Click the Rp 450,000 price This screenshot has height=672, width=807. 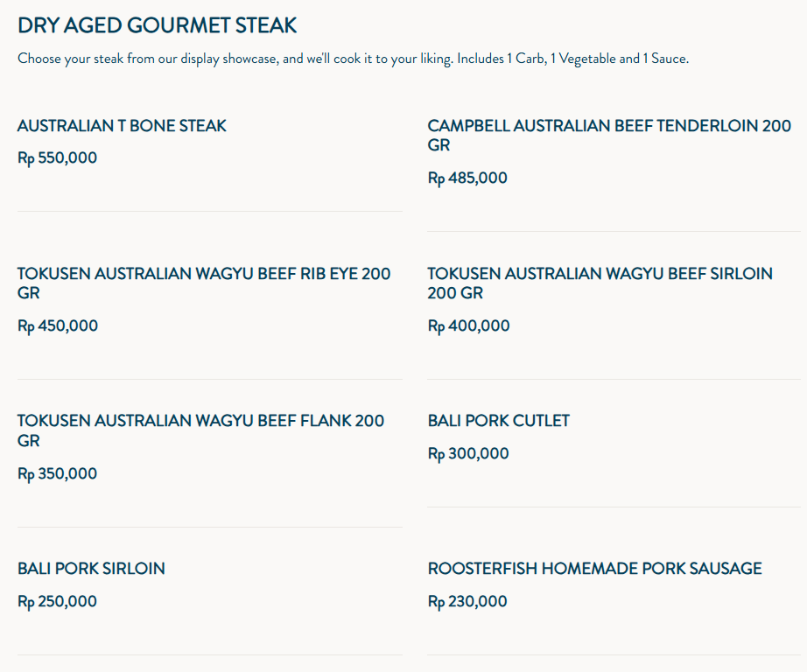[58, 325]
